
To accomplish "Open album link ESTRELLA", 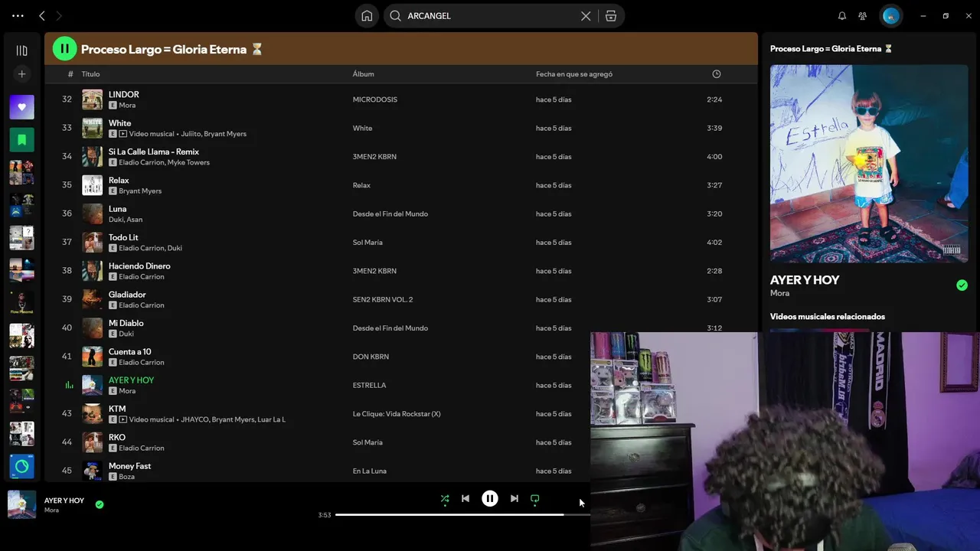I will (369, 385).
